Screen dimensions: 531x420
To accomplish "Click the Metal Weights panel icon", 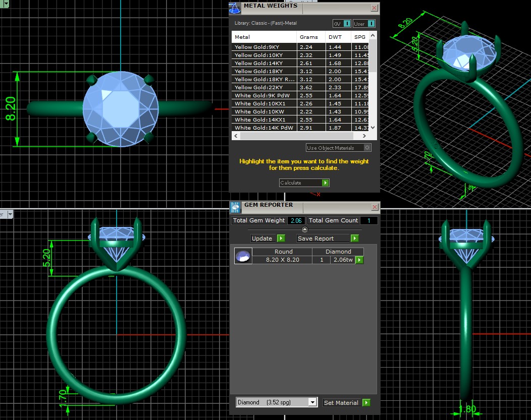I will (235, 8).
